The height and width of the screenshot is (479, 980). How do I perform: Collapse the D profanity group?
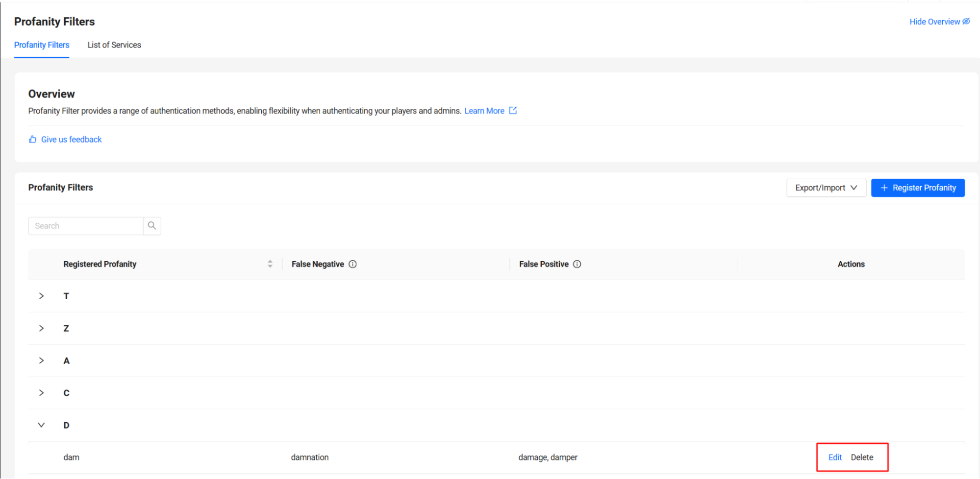[42, 425]
